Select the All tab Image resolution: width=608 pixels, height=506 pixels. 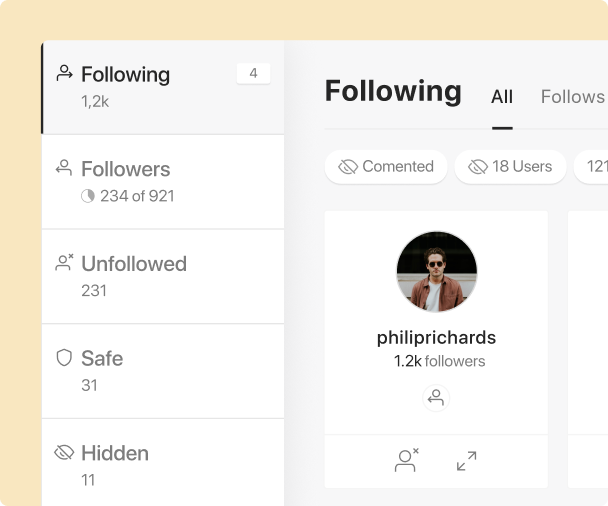pos(502,97)
